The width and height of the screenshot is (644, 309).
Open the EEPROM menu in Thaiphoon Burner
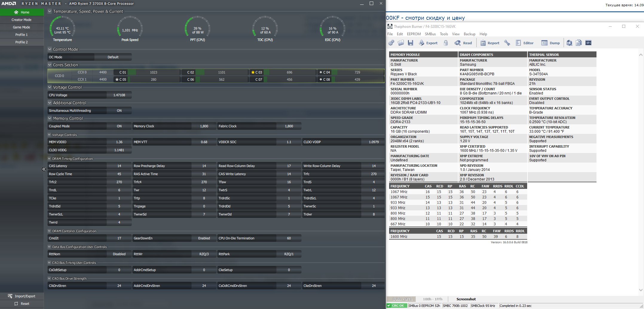pyautogui.click(x=414, y=34)
